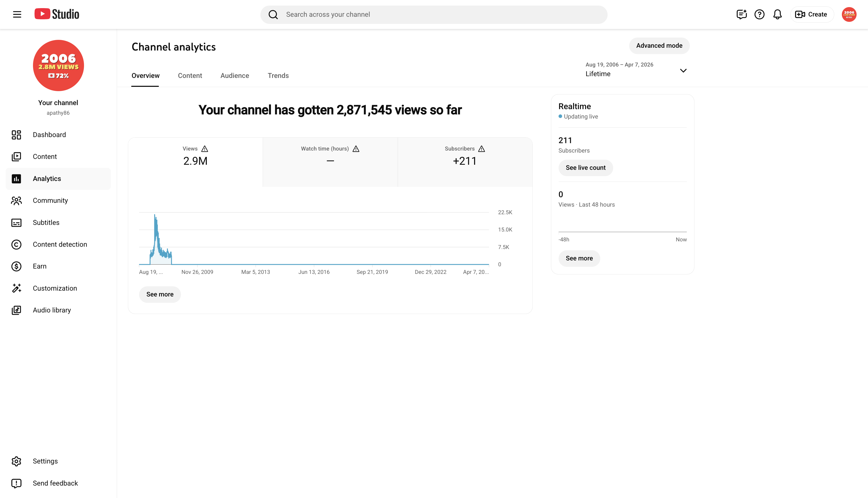Click the Community people icon

pyautogui.click(x=16, y=201)
